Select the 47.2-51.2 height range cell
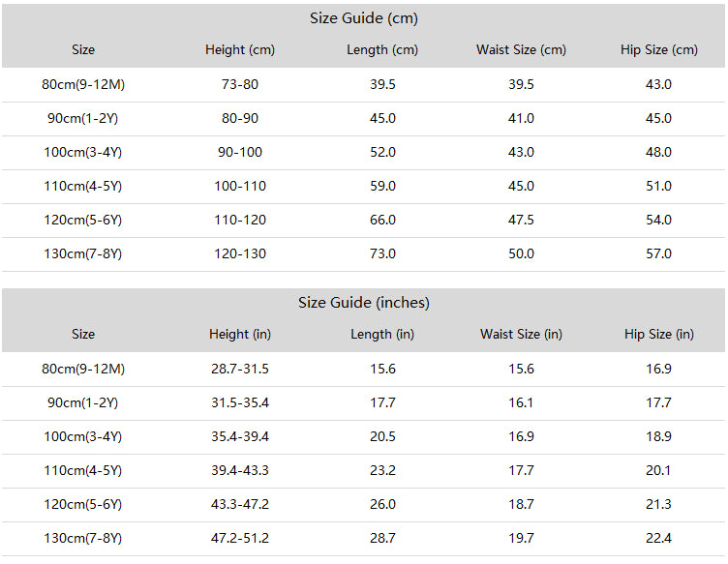728x564 pixels. click(x=240, y=538)
